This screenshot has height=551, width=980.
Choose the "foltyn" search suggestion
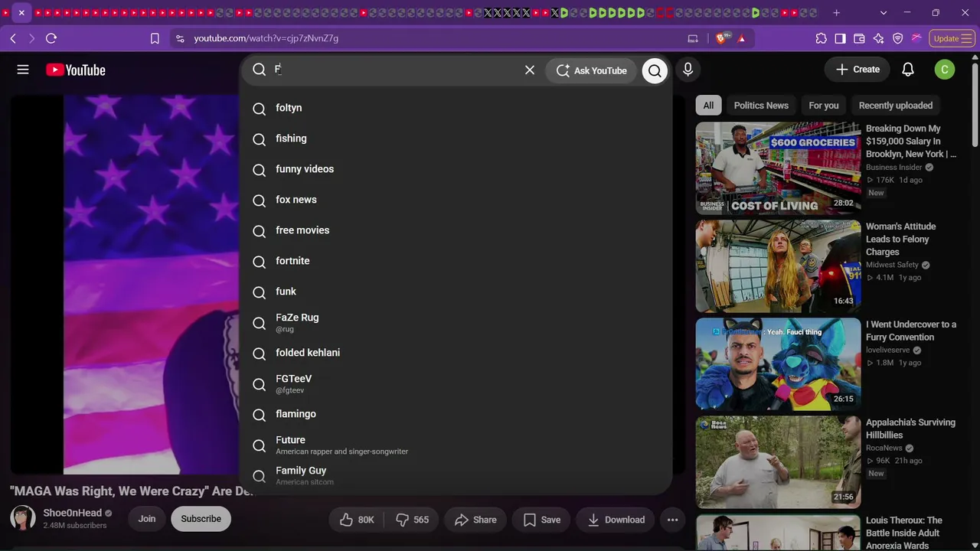click(456, 108)
